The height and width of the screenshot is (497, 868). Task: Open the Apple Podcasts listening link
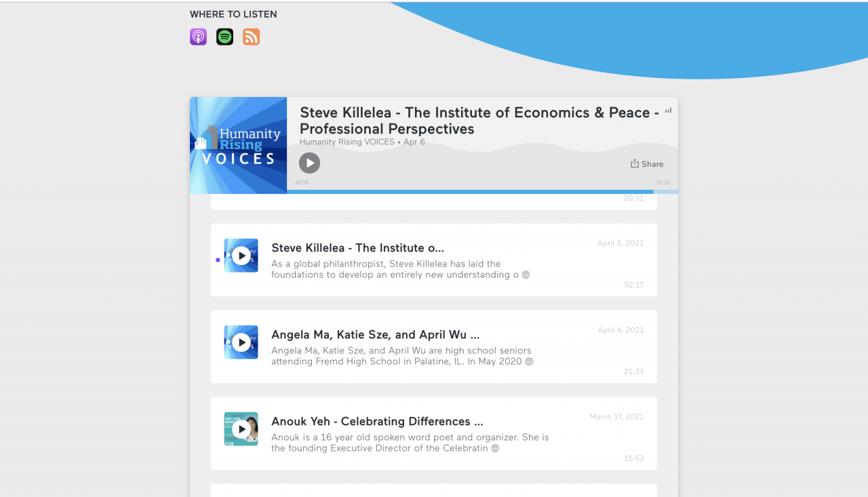click(x=198, y=37)
